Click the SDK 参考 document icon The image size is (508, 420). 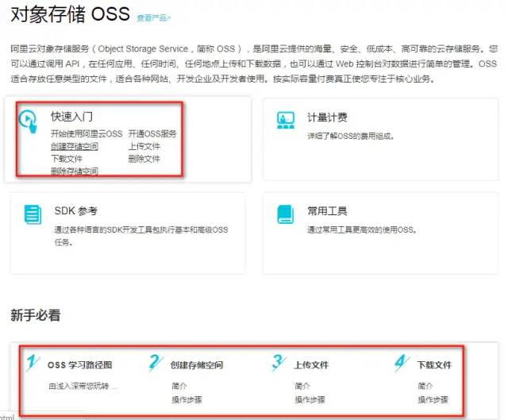[33, 214]
